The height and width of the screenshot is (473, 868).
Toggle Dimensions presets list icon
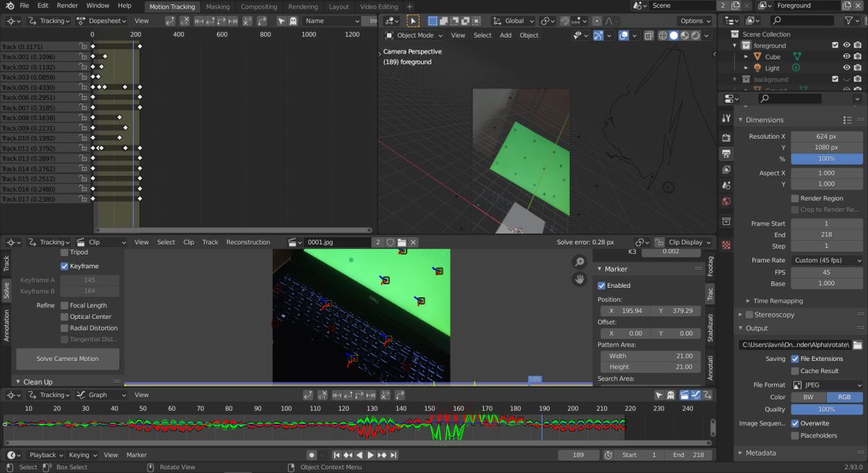click(x=847, y=120)
